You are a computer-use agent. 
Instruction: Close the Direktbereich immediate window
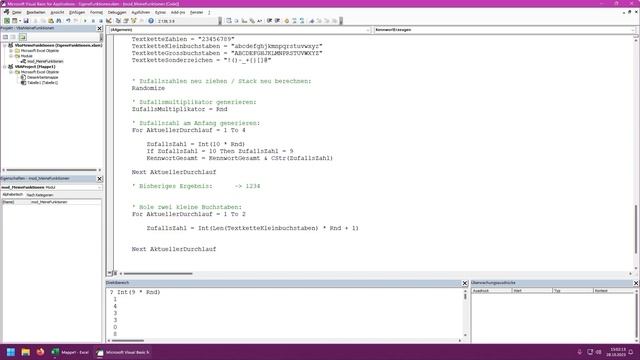click(465, 283)
